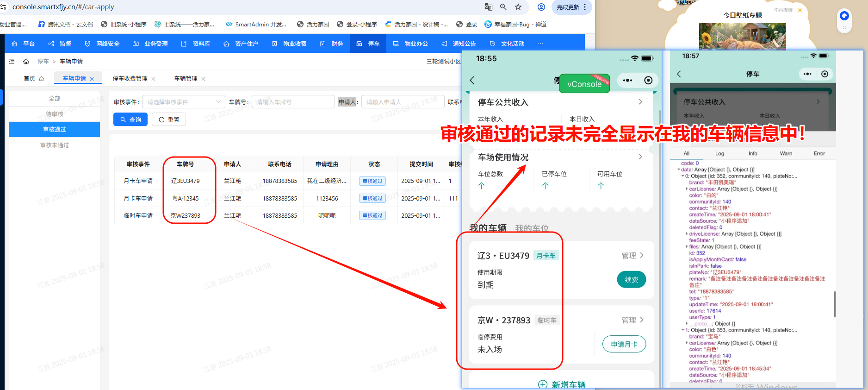
Task: Switch to the 停车收费管理 tab
Action: pyautogui.click(x=130, y=79)
